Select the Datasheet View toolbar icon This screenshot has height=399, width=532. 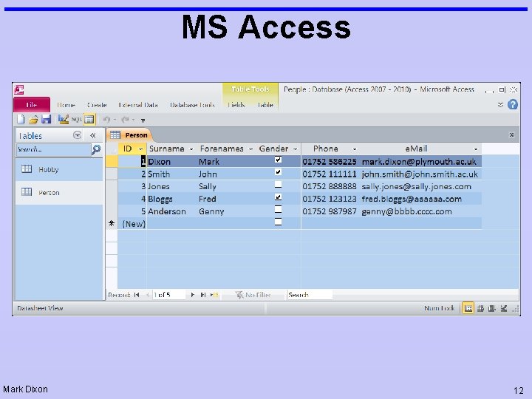click(89, 120)
